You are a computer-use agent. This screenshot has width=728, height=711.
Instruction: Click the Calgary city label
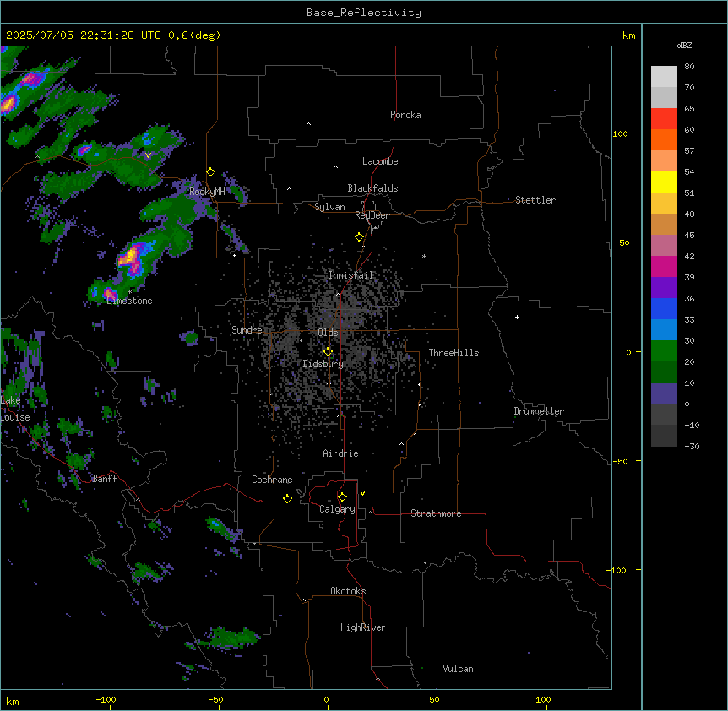[337, 509]
